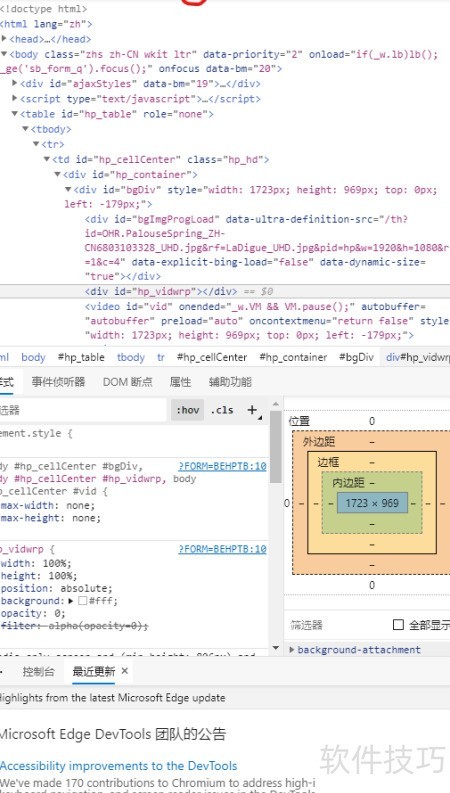Expand the background shorthand property triangle
Screen dimensions: 450x793
71,601
